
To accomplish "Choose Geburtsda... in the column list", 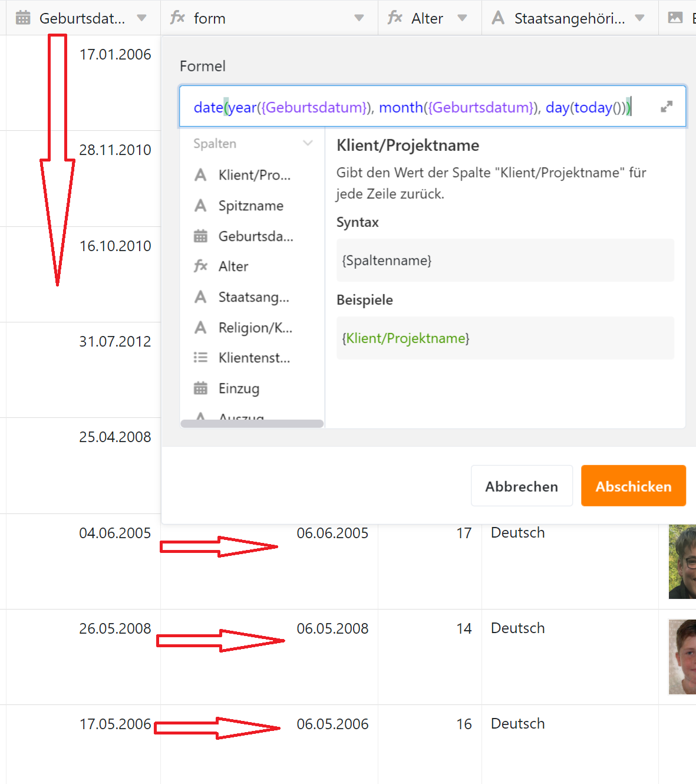I will pyautogui.click(x=255, y=236).
